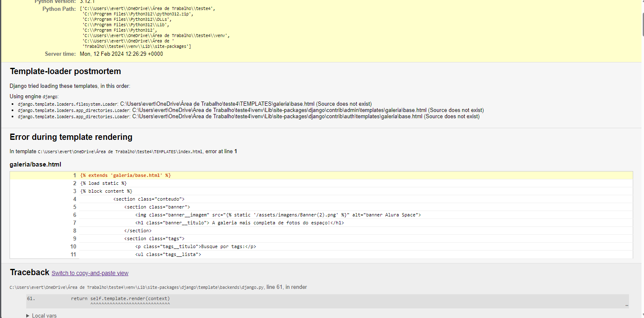Click the red ellipsis in traceback line 61
Screen dimensions: 644x318
tap(627, 305)
